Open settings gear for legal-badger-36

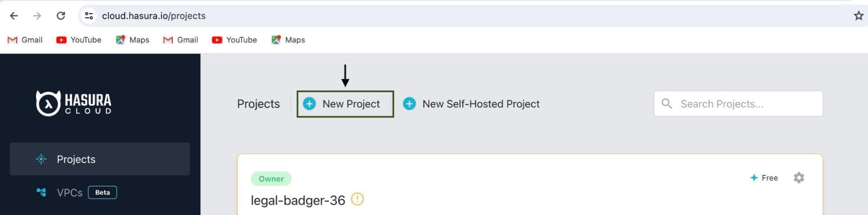click(799, 178)
